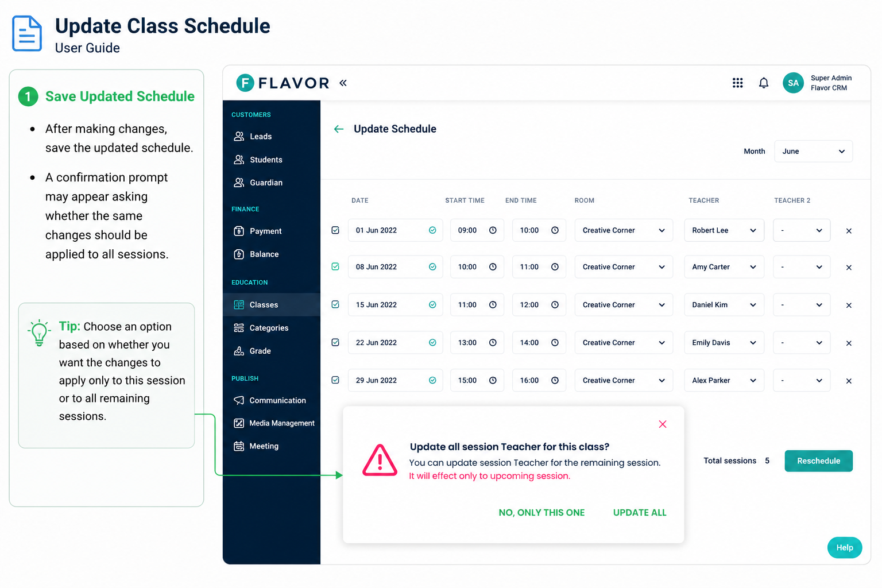Open clock picker for 14:00 end time

click(x=555, y=343)
